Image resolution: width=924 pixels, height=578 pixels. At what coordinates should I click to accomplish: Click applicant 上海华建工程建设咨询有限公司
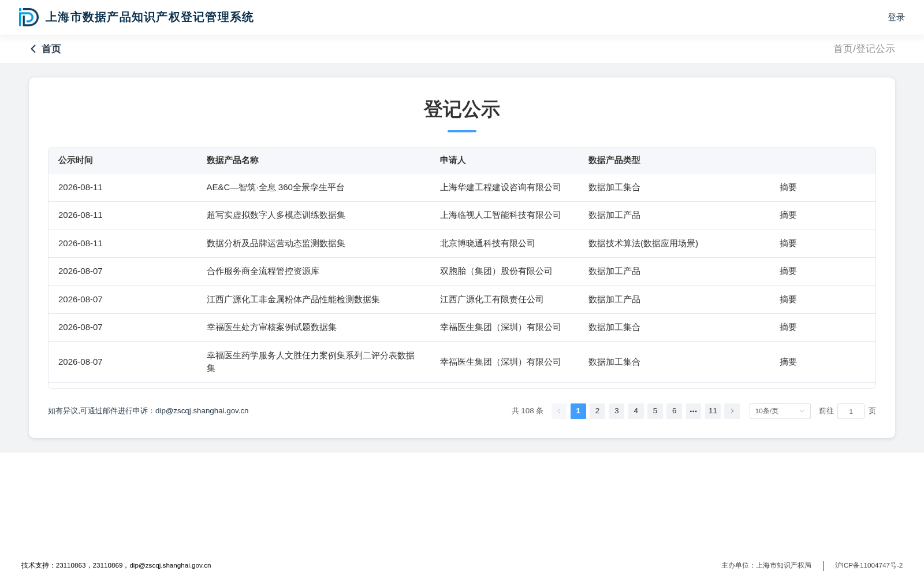pos(500,187)
